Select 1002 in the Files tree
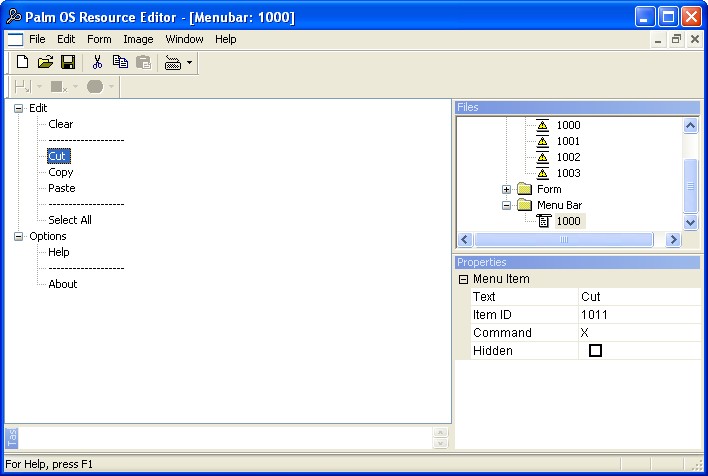 pyautogui.click(x=568, y=157)
